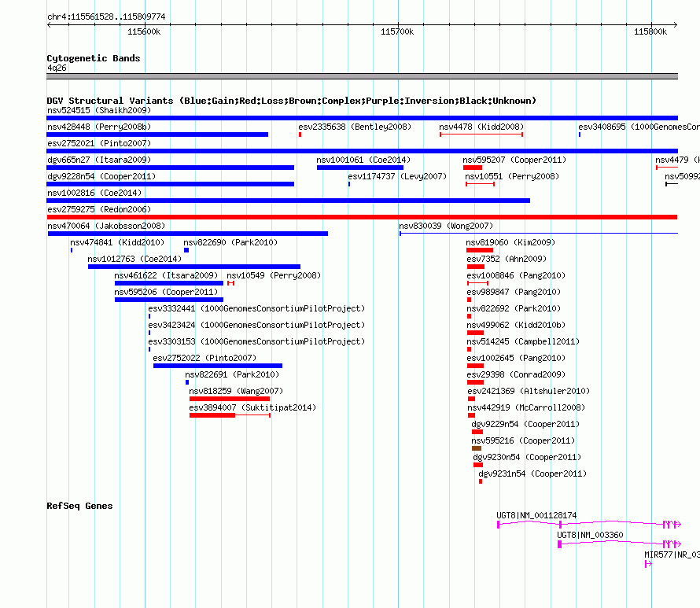Screen dimensions: 700x608
Task: Select nsv461622 (Itsara2009) label
Action: (x=166, y=275)
